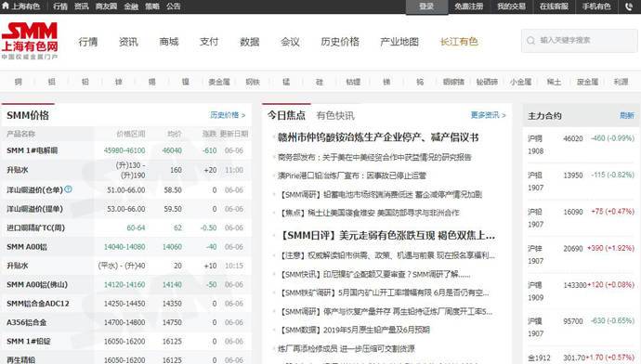Image resolution: width=641 pixels, height=364 pixels.
Task: Open 商城 in the main navigation
Action: 169,42
